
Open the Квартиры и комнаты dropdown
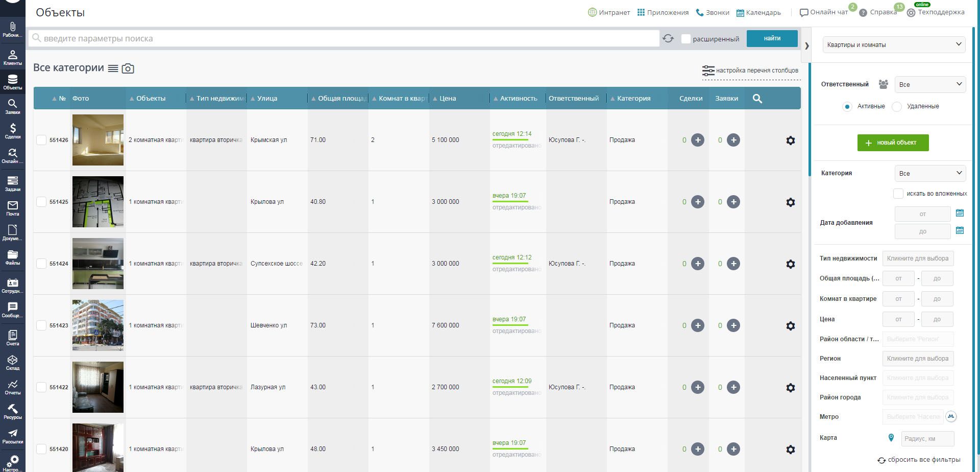coord(894,45)
